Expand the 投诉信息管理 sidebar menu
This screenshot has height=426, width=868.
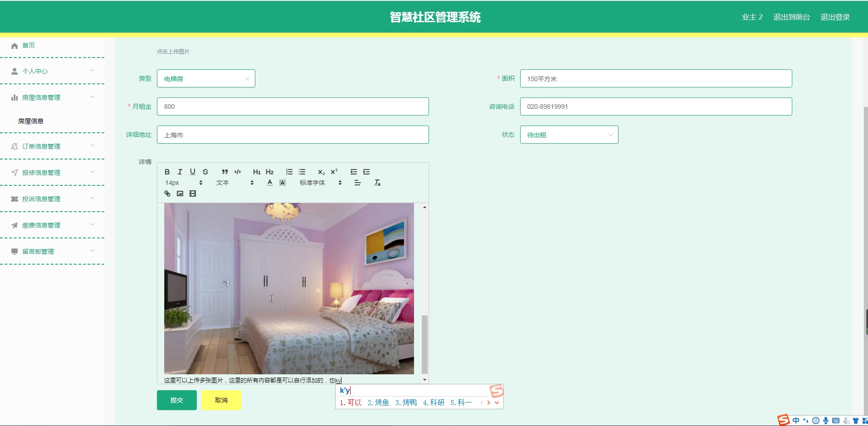pos(52,199)
